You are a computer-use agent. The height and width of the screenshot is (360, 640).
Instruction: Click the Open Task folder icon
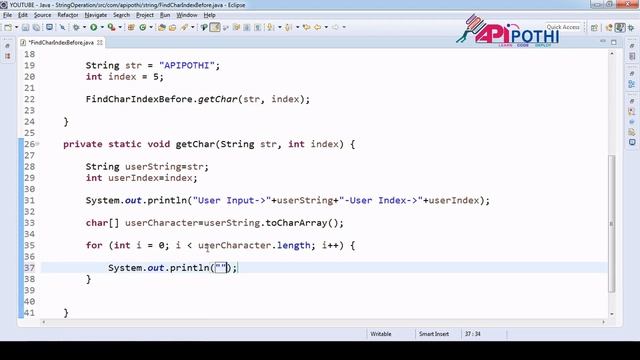[x=173, y=27]
